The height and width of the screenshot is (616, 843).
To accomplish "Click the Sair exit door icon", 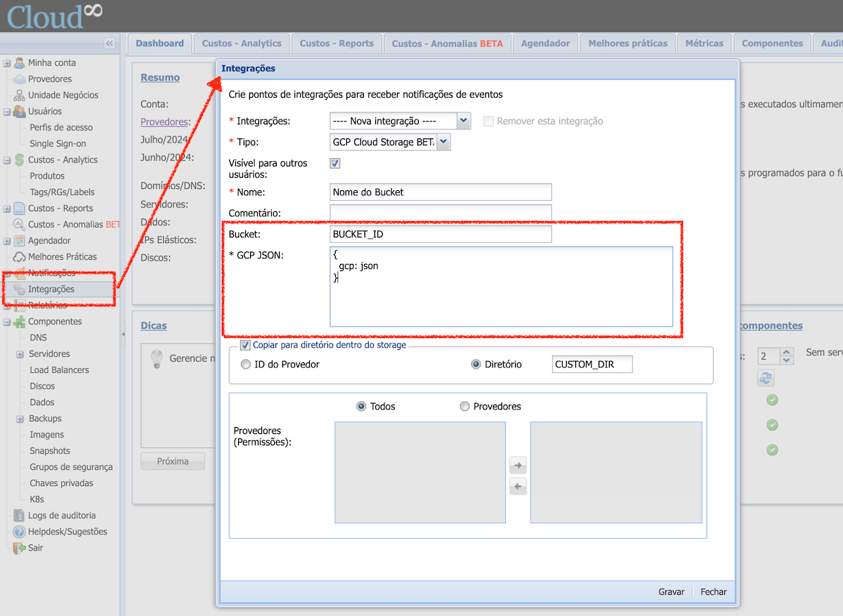I will point(20,547).
